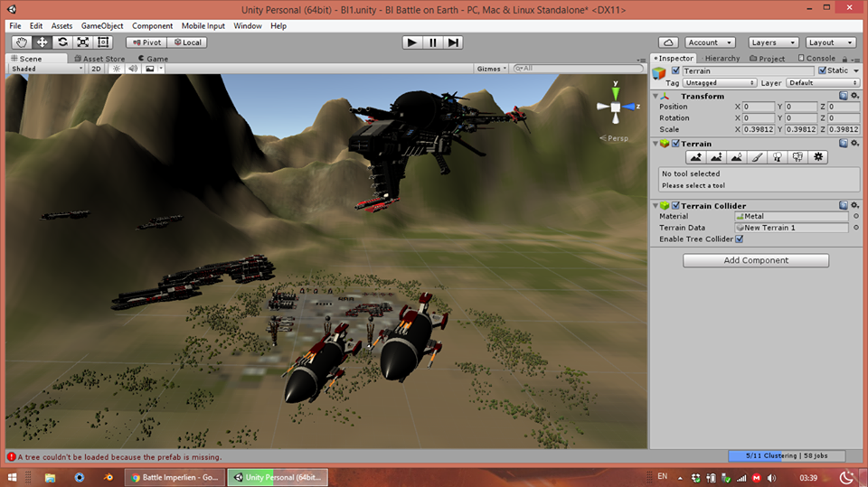Collapse the Transform component section
Image resolution: width=868 pixels, height=487 pixels.
[656, 96]
